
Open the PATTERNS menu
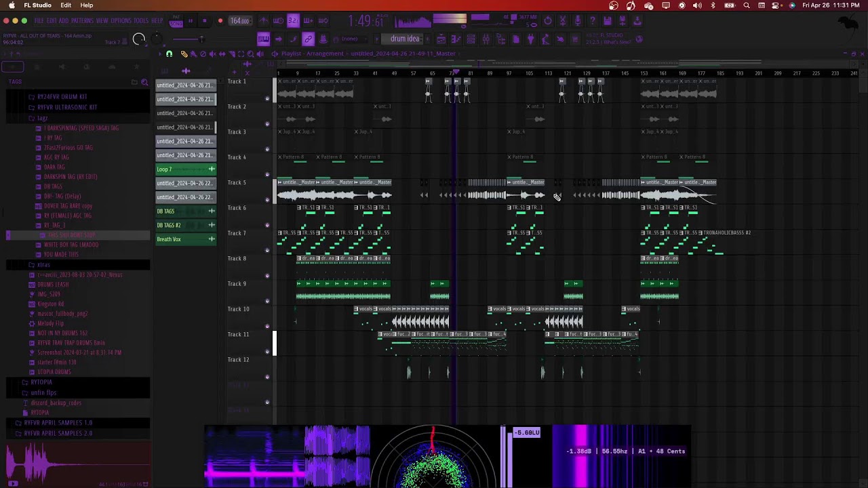pos(82,21)
